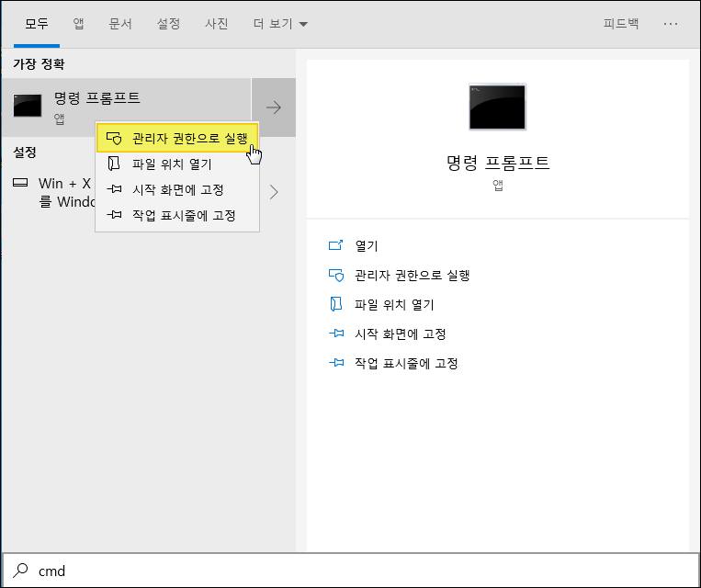Select the Win + X settings result
The image size is (701, 588).
click(127, 192)
